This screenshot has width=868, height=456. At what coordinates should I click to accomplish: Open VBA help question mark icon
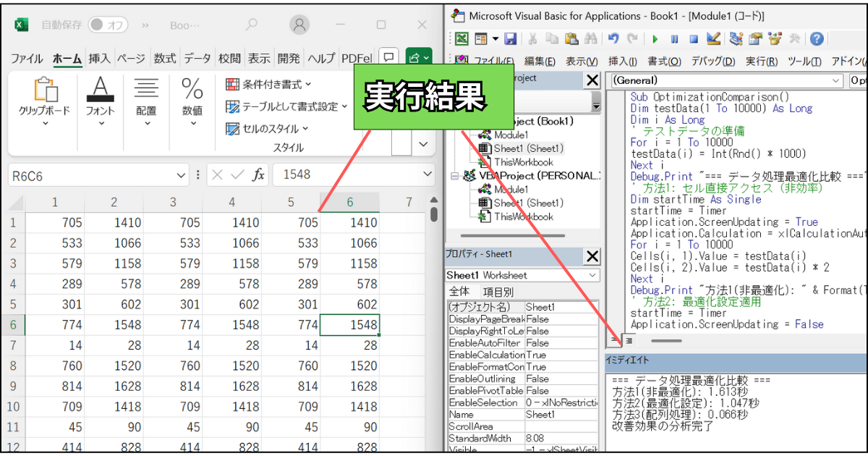817,39
